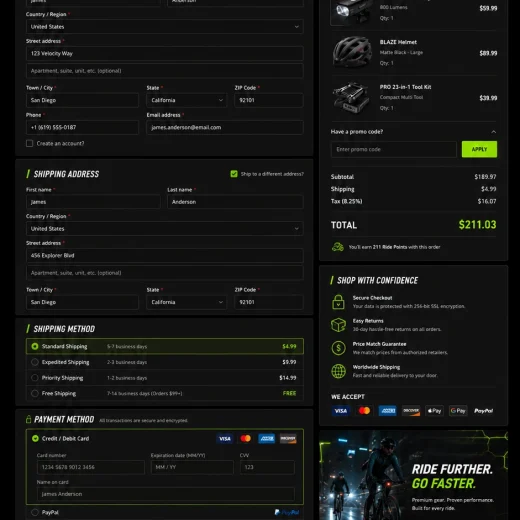Open the PRO 23-in-1 Tool Kit thumbnail
Image resolution: width=520 pixels, height=520 pixels.
coord(352,97)
